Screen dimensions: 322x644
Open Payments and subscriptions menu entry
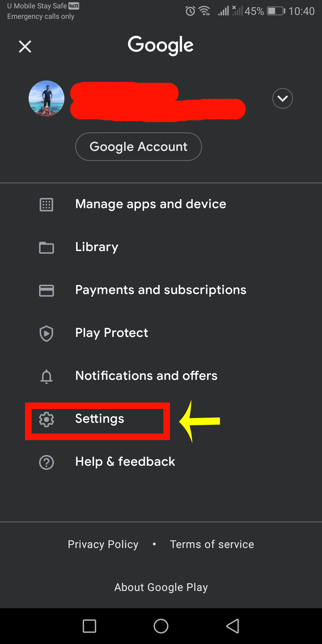(160, 290)
